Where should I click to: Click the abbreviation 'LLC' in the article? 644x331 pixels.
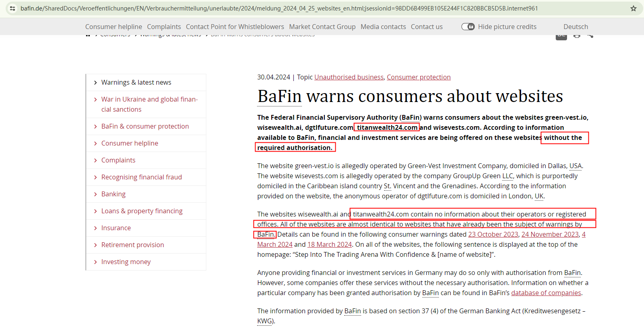[507, 176]
